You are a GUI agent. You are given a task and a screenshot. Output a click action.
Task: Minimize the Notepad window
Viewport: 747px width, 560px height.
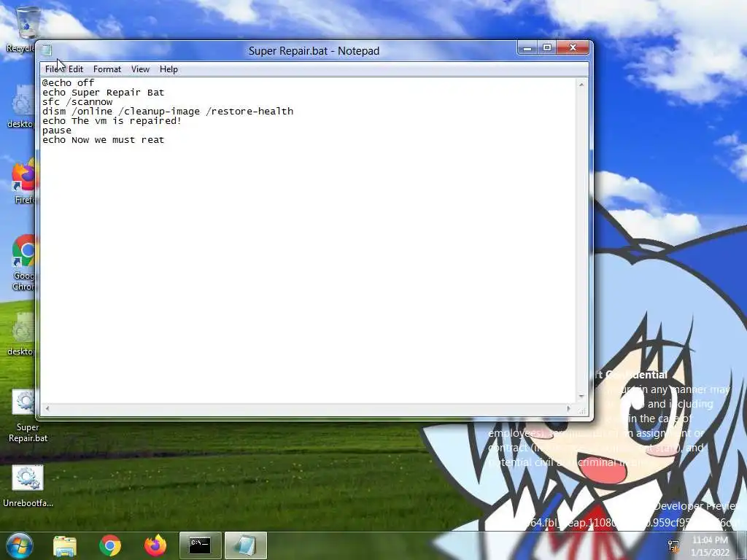pyautogui.click(x=527, y=48)
